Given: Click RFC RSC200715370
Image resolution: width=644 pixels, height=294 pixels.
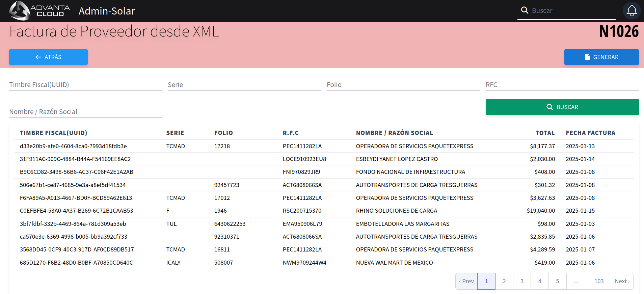Looking at the screenshot, I should (302, 211).
